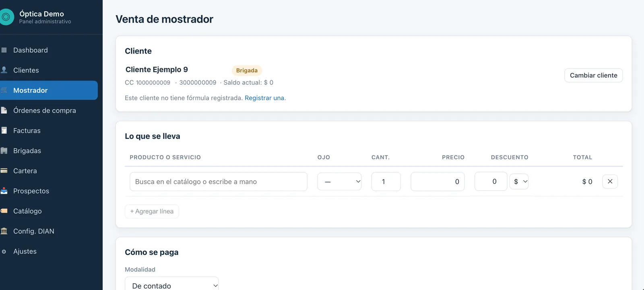Click the Brigadas building icon
644x290 pixels.
tap(4, 151)
